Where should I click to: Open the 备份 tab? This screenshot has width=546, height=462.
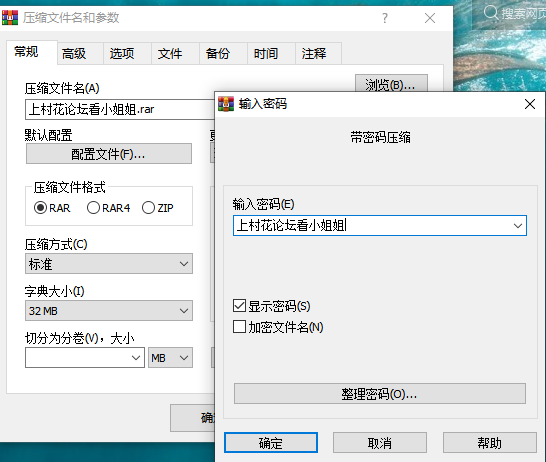[218, 54]
